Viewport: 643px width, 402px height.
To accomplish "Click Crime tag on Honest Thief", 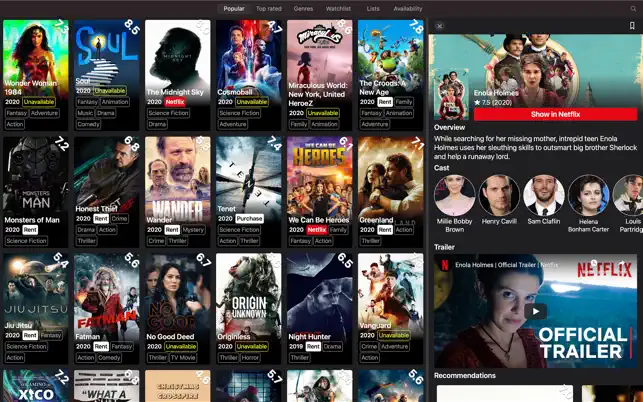I will (119, 219).
